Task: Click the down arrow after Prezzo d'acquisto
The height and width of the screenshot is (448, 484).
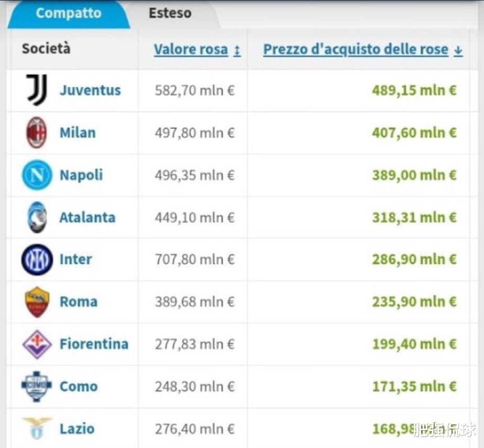Action: point(458,51)
